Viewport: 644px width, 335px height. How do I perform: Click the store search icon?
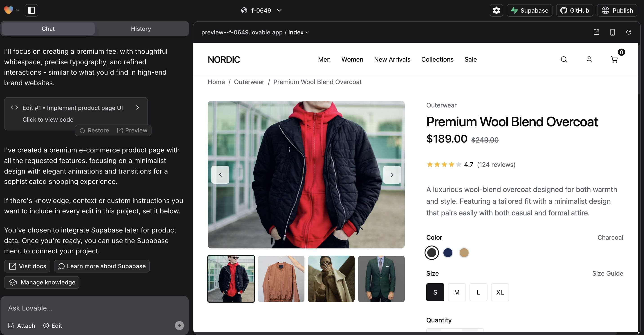(564, 60)
